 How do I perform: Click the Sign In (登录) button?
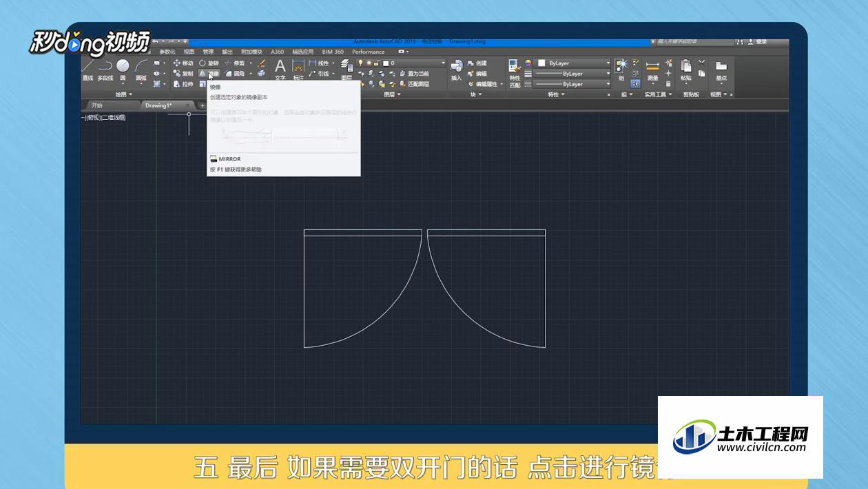[756, 42]
